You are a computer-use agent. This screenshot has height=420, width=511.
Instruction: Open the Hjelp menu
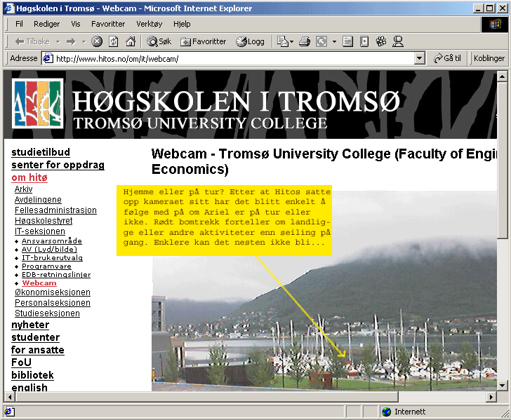182,24
